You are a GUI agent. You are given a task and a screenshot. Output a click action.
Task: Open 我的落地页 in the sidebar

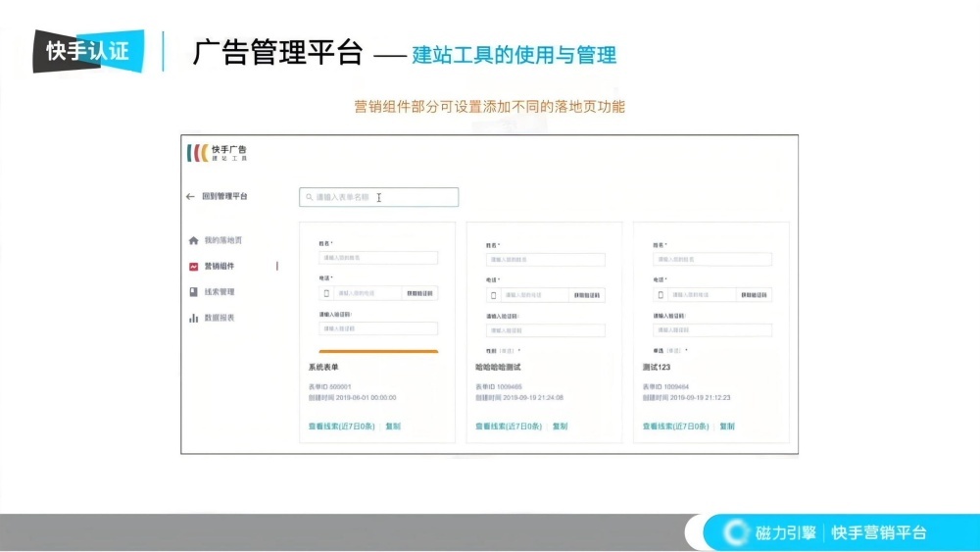click(223, 240)
